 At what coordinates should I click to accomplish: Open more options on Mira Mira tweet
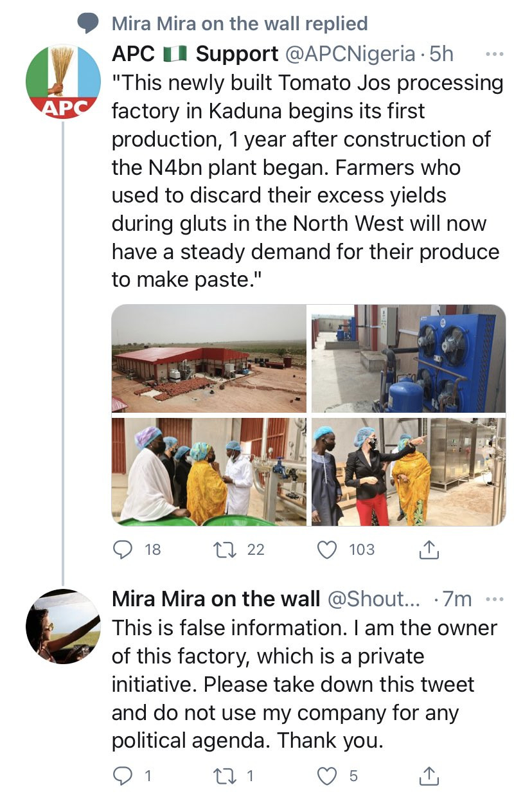[493, 599]
